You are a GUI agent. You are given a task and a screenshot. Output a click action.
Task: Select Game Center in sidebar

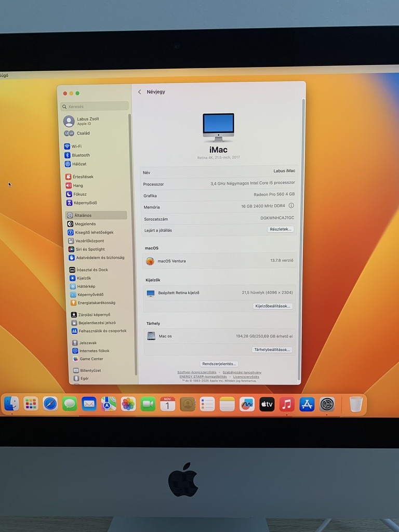[x=88, y=358]
